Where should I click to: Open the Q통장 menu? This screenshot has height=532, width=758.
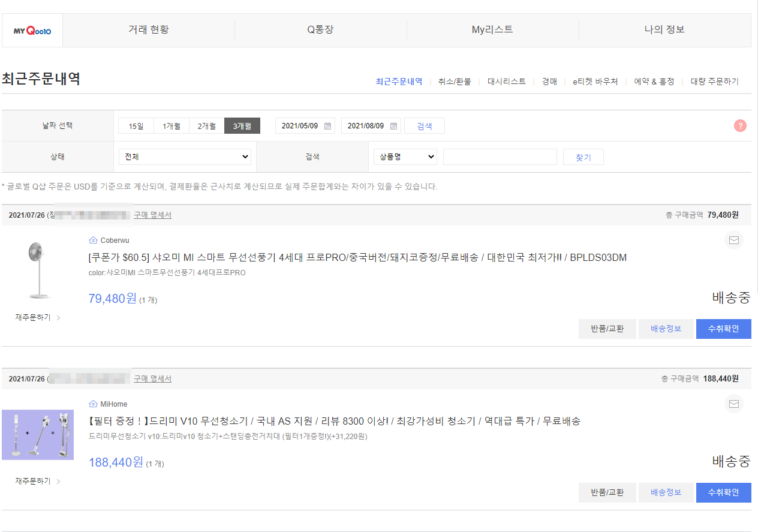pyautogui.click(x=320, y=29)
